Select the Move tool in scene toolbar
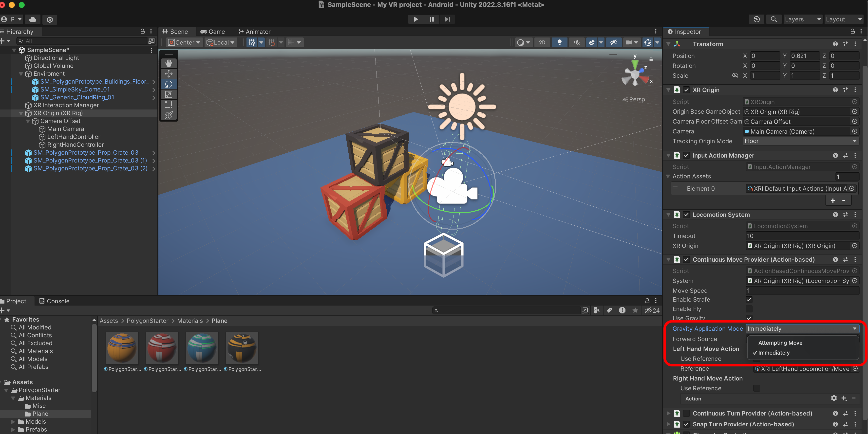The height and width of the screenshot is (434, 868). click(169, 74)
